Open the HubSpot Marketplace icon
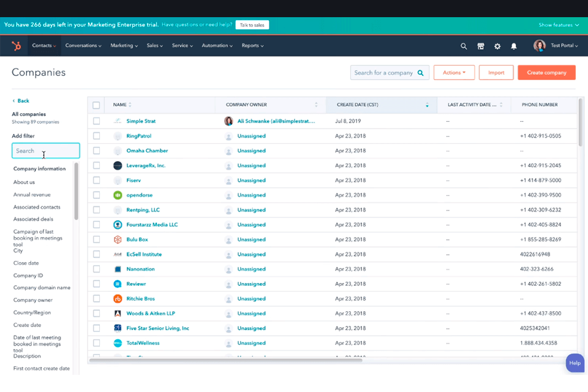 click(480, 45)
